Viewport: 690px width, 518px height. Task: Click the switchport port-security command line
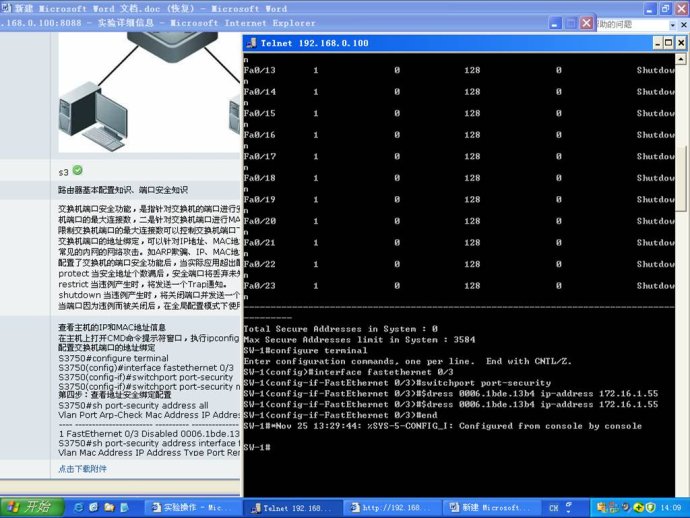coord(397,383)
